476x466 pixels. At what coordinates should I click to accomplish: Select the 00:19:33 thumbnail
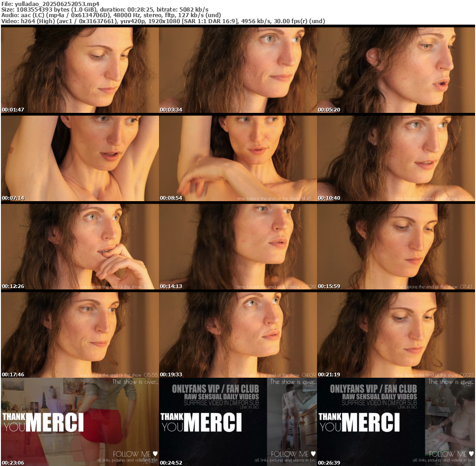pyautogui.click(x=238, y=335)
